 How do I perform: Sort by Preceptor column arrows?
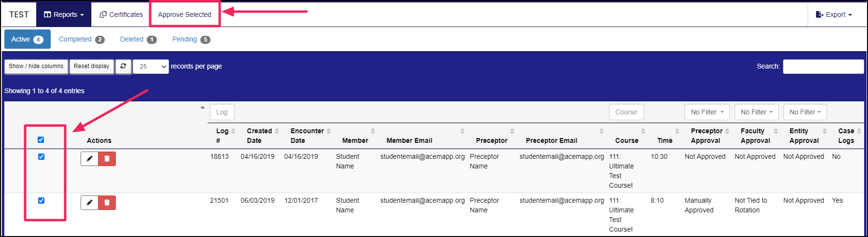point(512,131)
